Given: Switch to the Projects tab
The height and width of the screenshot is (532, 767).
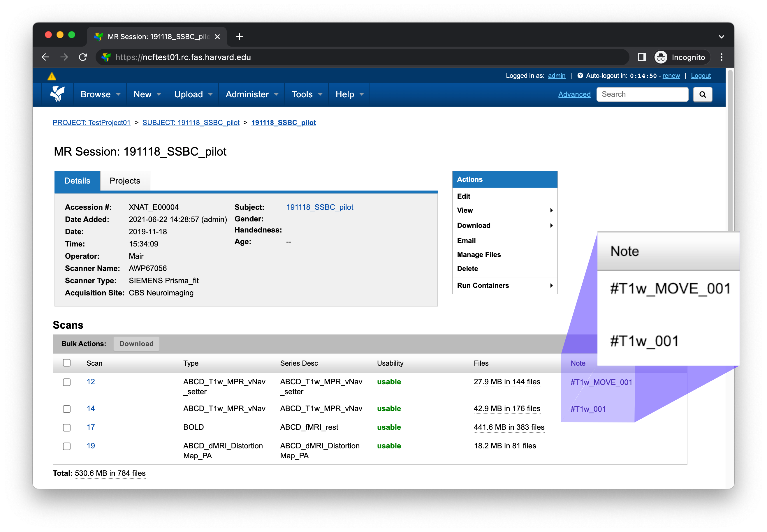Looking at the screenshot, I should tap(125, 181).
